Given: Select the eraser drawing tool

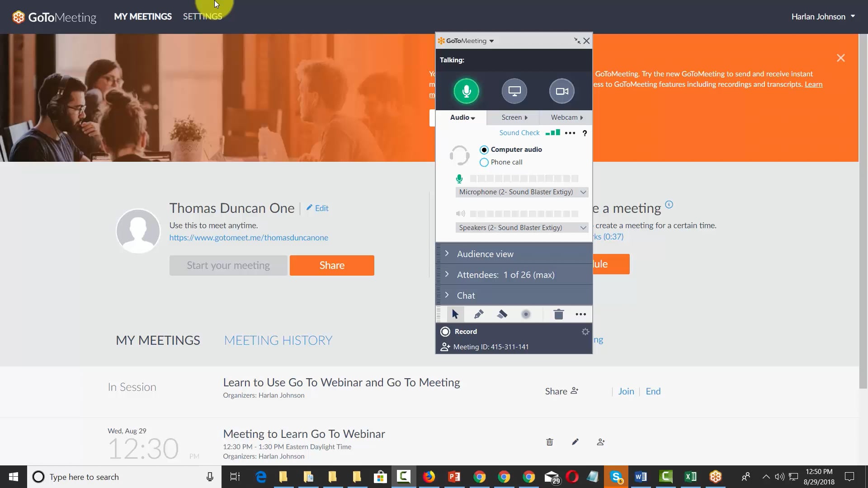Looking at the screenshot, I should point(502,314).
